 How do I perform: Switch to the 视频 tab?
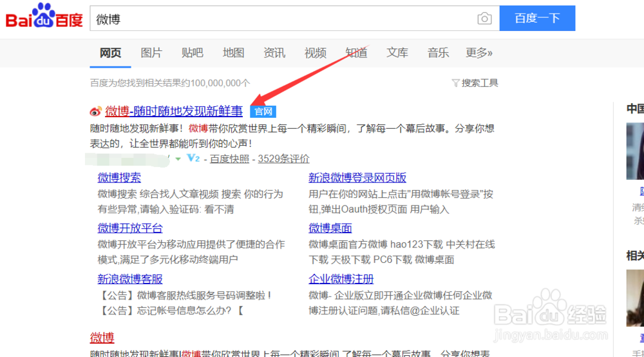(316, 53)
